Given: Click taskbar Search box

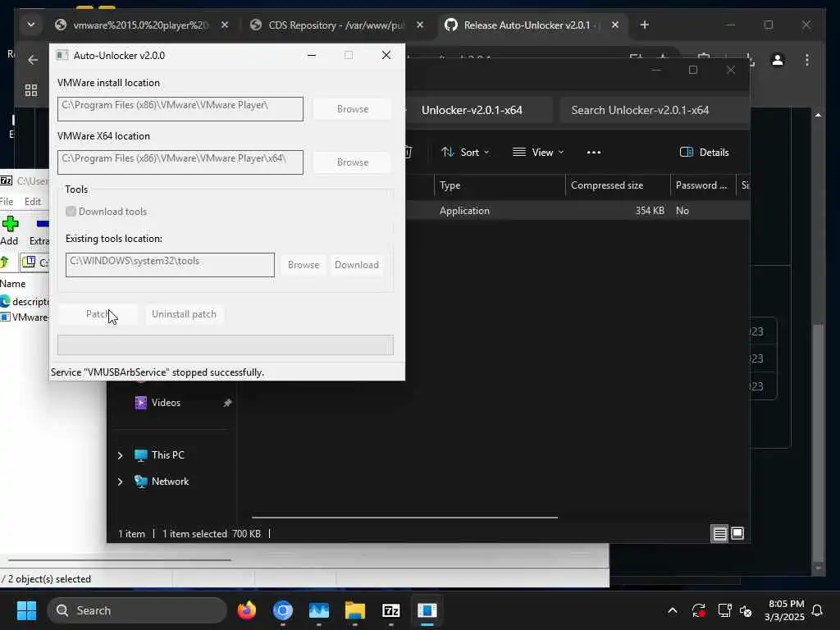Looking at the screenshot, I should pyautogui.click(x=137, y=610).
